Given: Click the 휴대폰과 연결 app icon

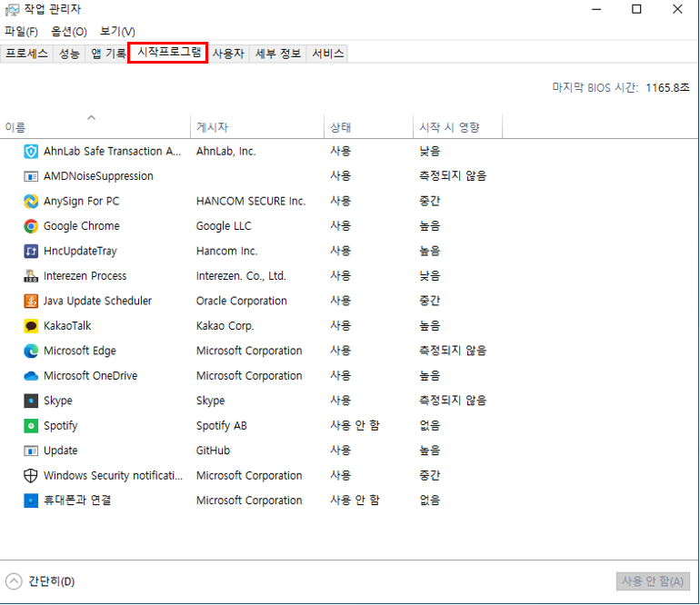Looking at the screenshot, I should (31, 501).
